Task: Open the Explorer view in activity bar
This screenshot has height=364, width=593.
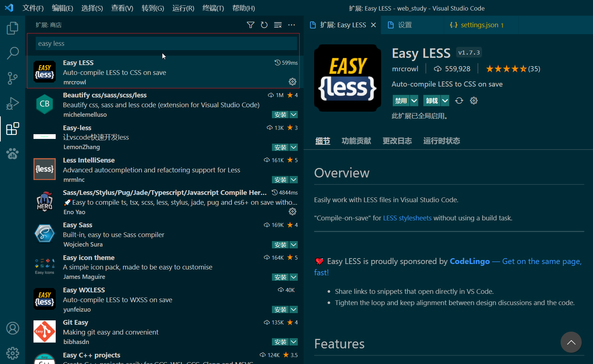Action: coord(12,28)
